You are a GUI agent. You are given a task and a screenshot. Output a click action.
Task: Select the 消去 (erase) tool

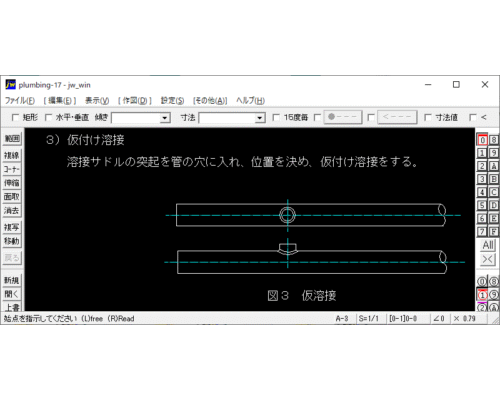(x=12, y=211)
